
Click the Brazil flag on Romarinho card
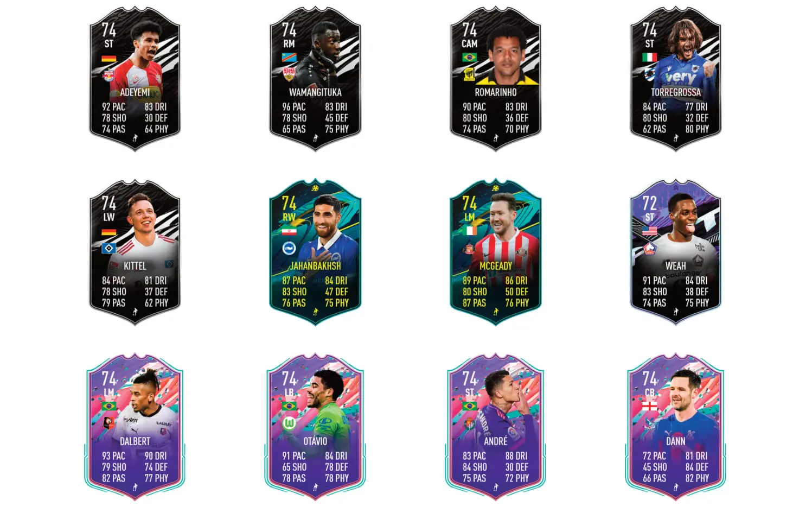point(469,58)
